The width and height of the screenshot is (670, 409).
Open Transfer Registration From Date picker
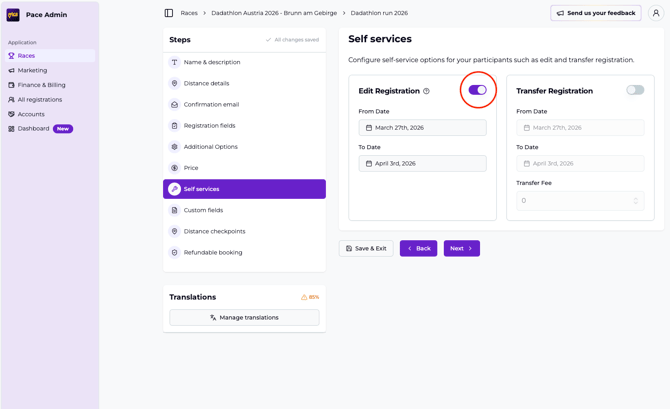pyautogui.click(x=580, y=128)
